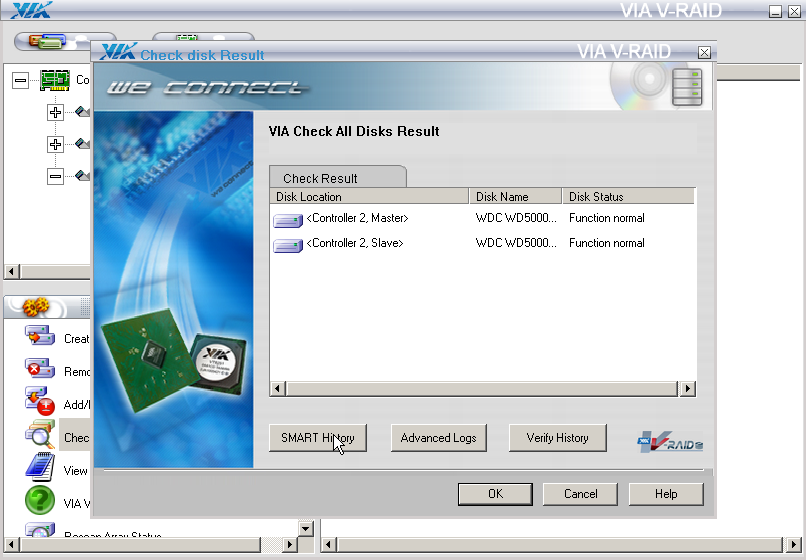806x560 pixels.
Task: Click the Add/Remove spare disk icon
Action: tap(40, 401)
